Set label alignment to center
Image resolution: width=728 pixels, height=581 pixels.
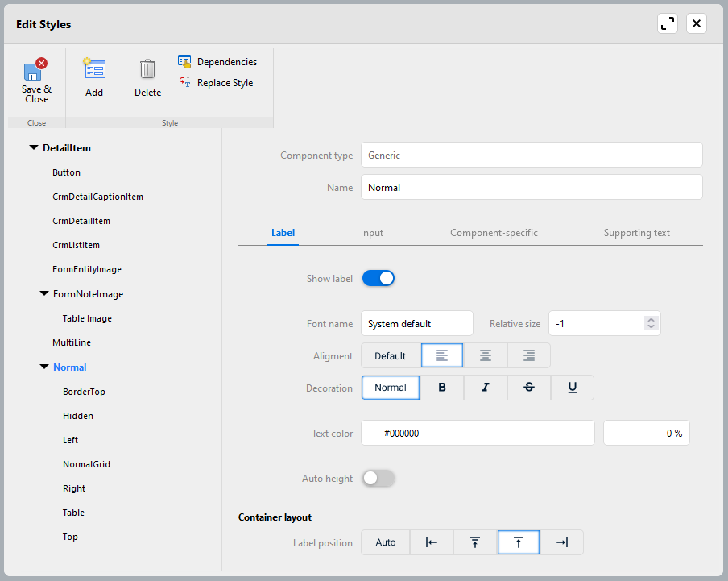point(486,355)
